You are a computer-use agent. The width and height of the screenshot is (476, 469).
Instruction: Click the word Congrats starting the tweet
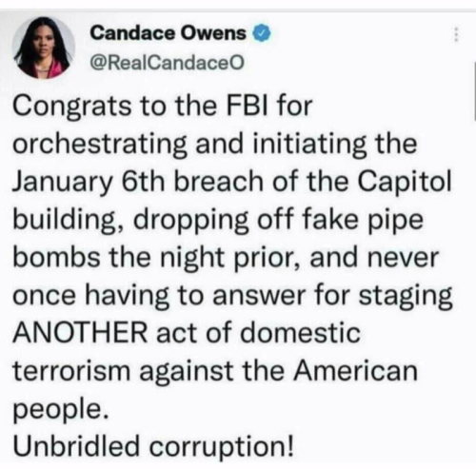tap(71, 107)
